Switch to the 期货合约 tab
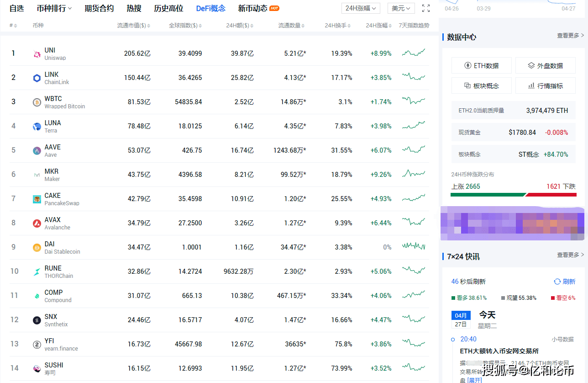Viewport: 588px width, 383px height. pos(99,8)
